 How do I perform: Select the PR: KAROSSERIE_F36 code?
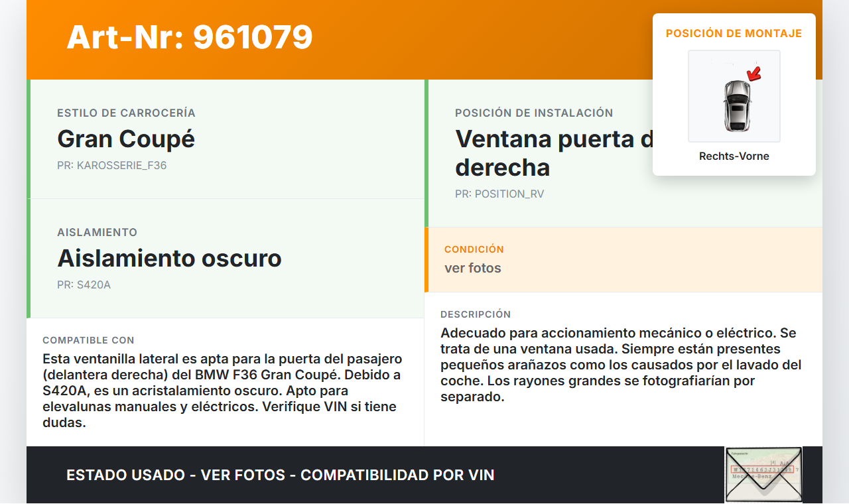(x=112, y=166)
